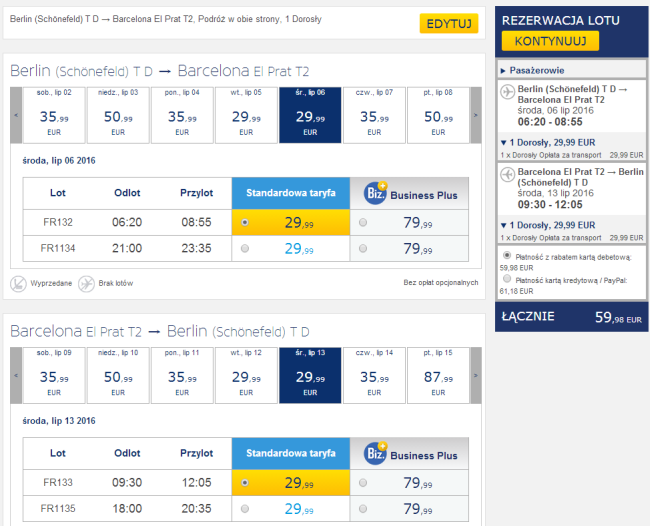Click the Business Plus Biz icon in outbound table

tap(376, 193)
